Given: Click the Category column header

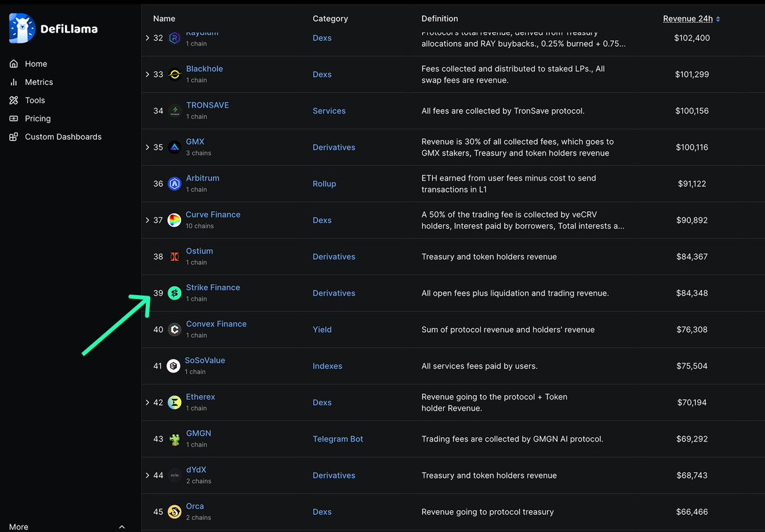Looking at the screenshot, I should click(330, 19).
